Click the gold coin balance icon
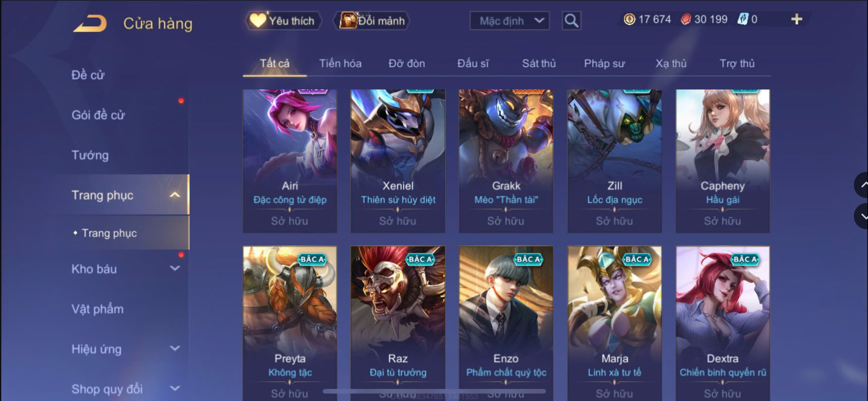This screenshot has height=401, width=868. coord(629,19)
